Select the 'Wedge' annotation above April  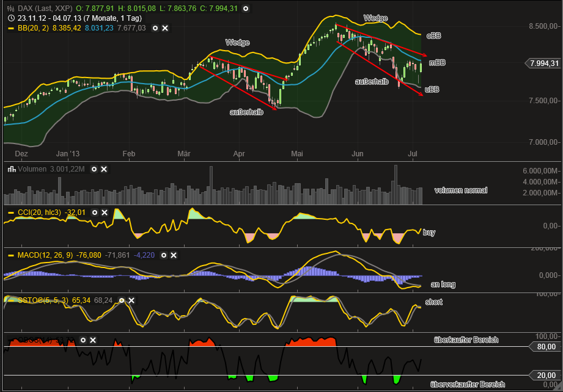click(237, 43)
